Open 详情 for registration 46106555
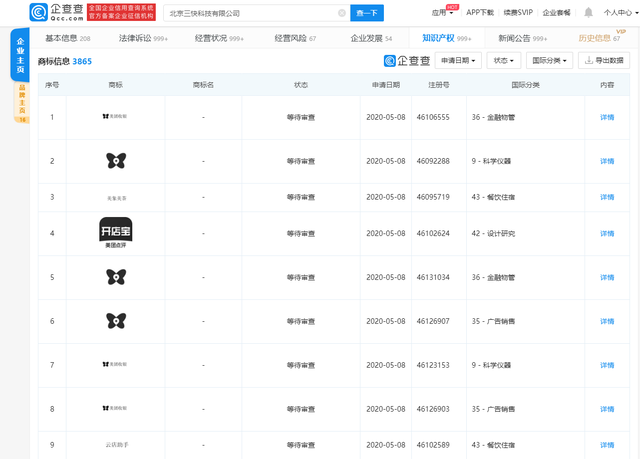Screen dimensions: 640x459 click(x=607, y=118)
